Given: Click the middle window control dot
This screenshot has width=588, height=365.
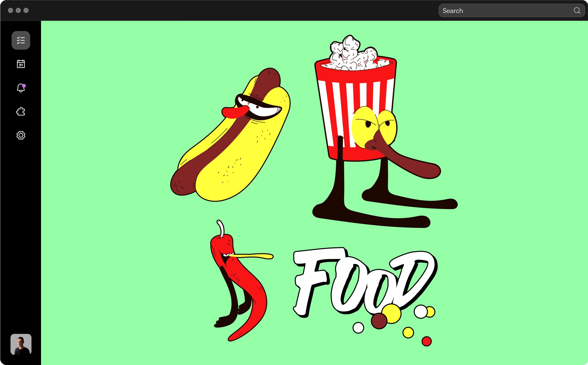Looking at the screenshot, I should (x=18, y=10).
